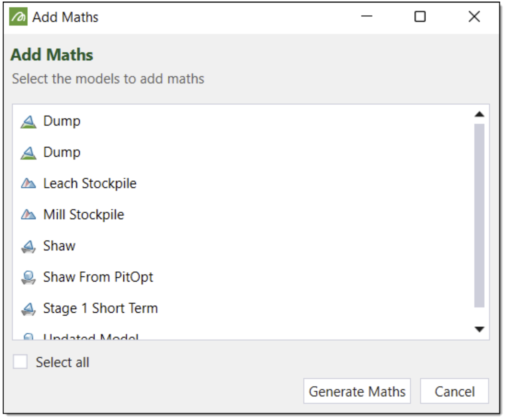505x420 pixels.
Task: Click the list's vertical scrollbar thumb
Action: (x=479, y=215)
